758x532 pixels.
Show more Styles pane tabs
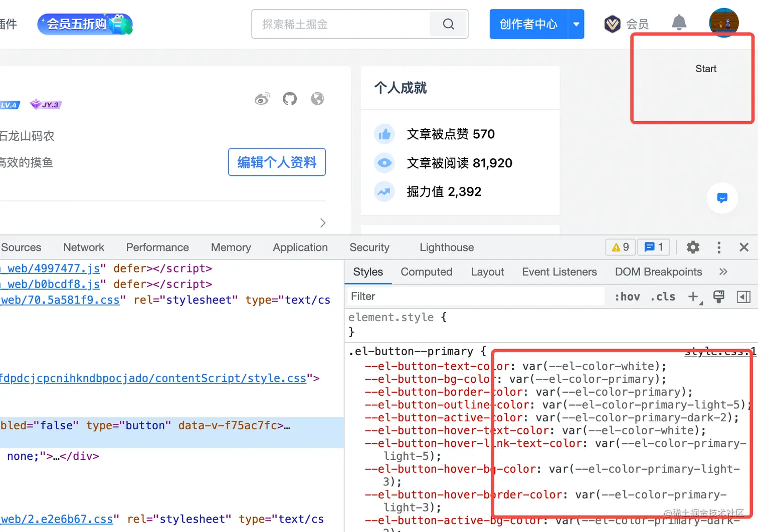pyautogui.click(x=723, y=272)
